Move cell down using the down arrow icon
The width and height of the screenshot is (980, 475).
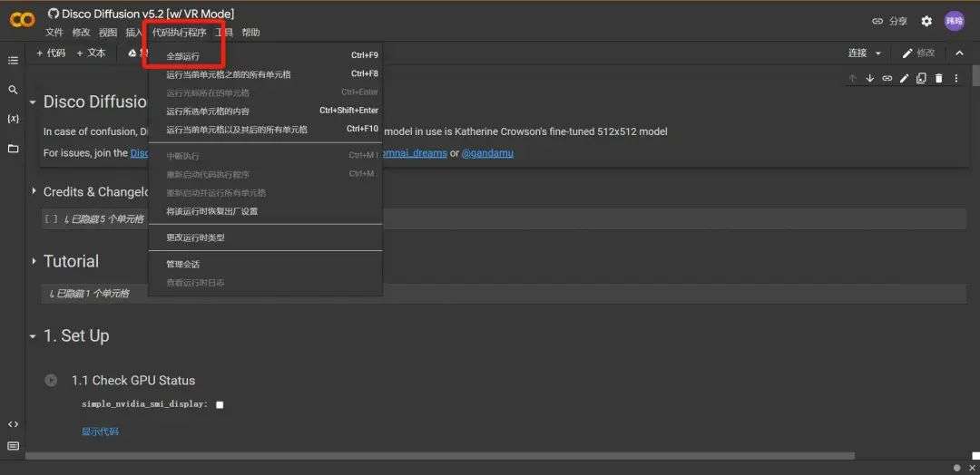[x=869, y=78]
